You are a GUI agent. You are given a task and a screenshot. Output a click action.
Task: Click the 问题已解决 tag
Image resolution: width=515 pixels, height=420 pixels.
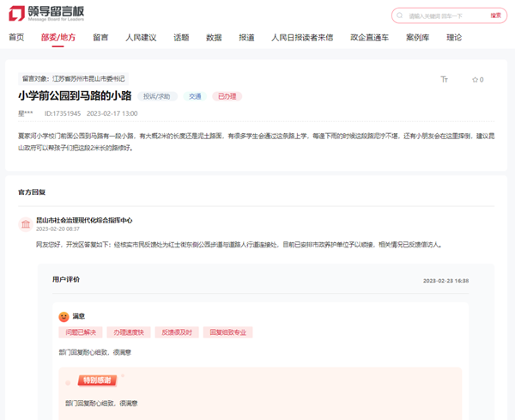point(81,332)
